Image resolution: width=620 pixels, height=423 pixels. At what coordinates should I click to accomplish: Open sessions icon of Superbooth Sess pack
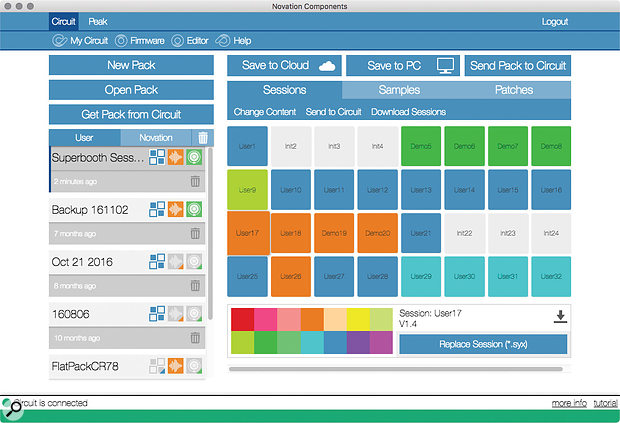click(157, 157)
